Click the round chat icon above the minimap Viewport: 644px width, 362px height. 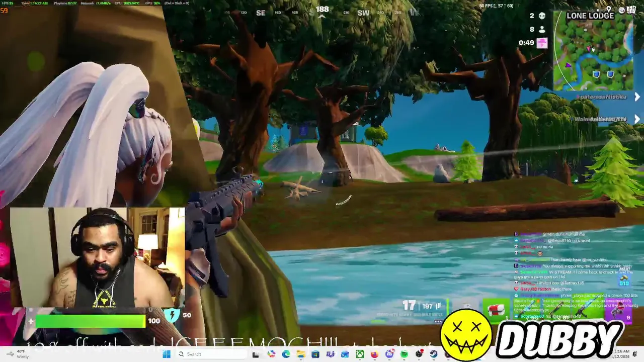point(622,10)
